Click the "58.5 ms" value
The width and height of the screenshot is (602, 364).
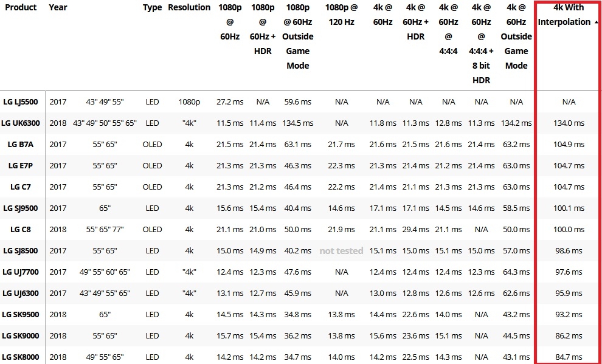[x=516, y=208]
